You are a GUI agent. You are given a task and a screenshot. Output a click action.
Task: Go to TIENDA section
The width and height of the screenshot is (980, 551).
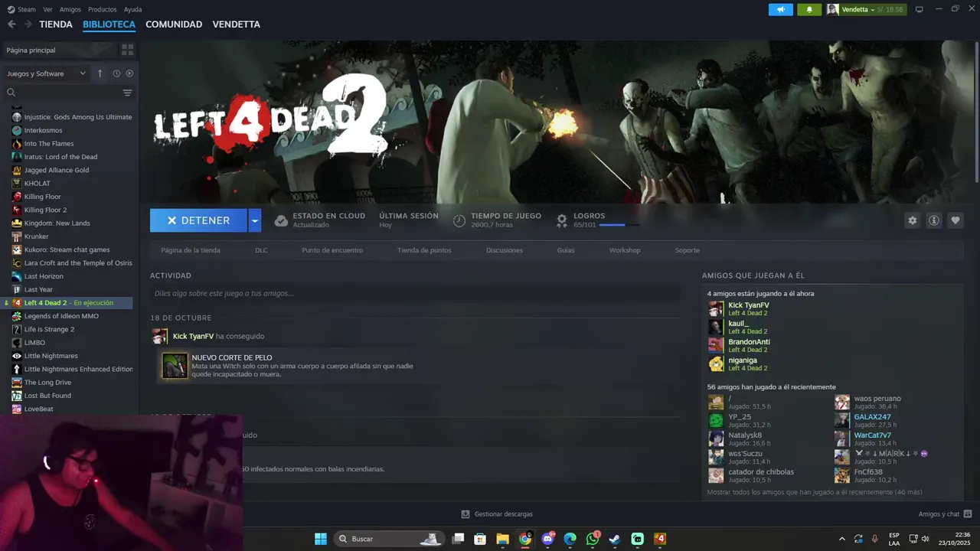(56, 24)
